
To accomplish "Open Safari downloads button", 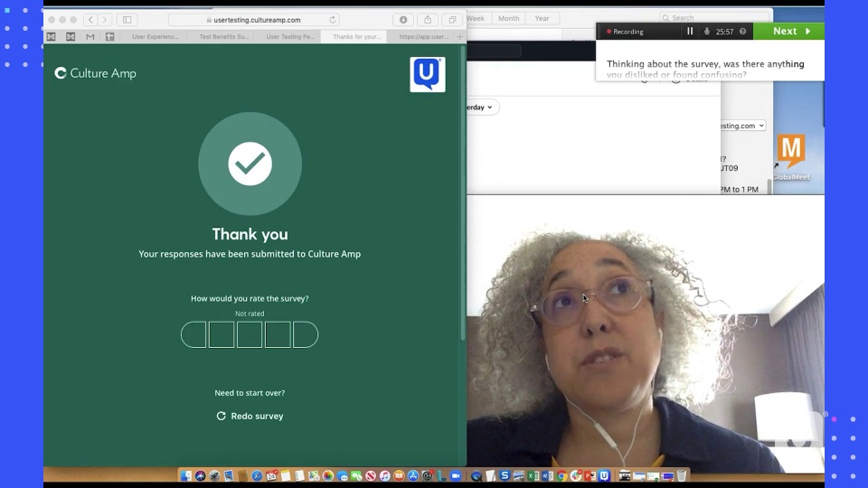I will 403,19.
